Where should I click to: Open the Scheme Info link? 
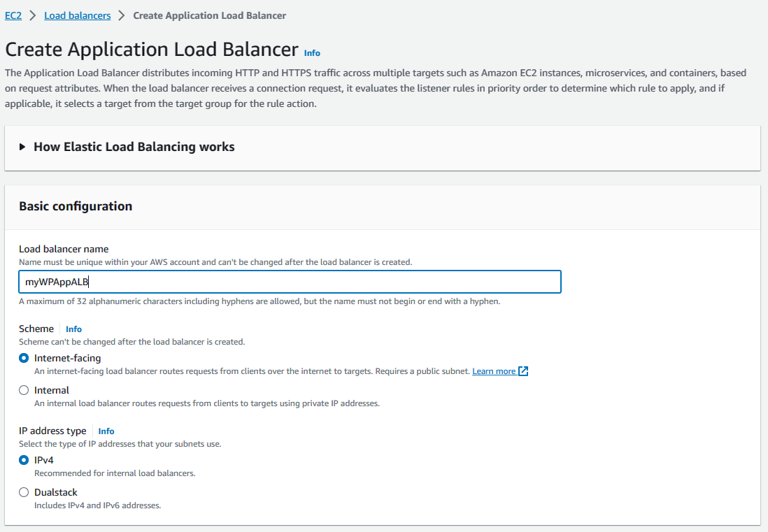[x=73, y=329]
